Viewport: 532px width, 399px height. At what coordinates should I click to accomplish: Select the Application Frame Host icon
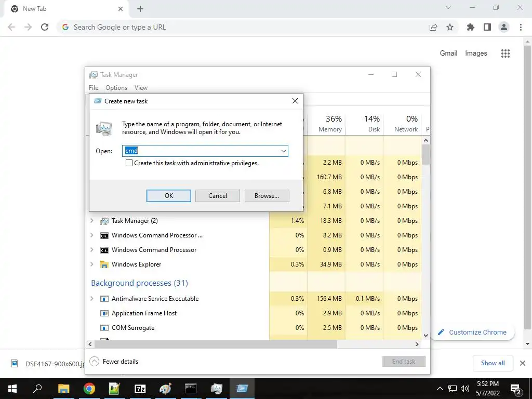(x=104, y=313)
